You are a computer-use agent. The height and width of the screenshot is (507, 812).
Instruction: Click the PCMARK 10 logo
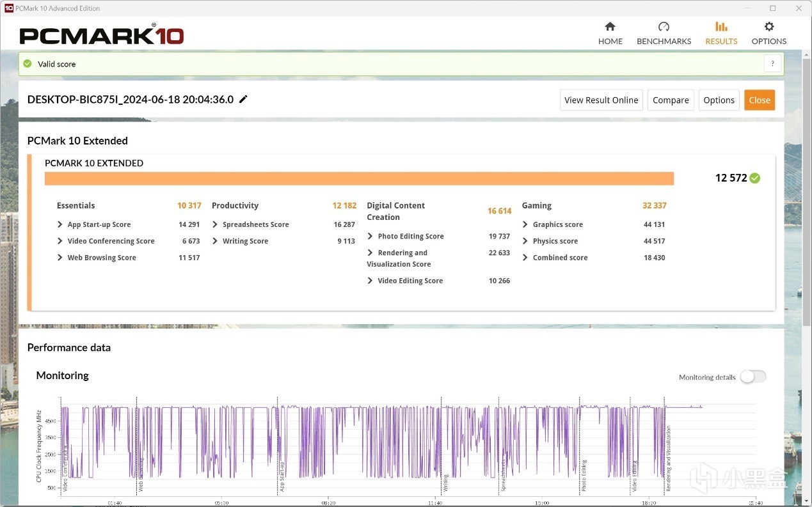(102, 35)
